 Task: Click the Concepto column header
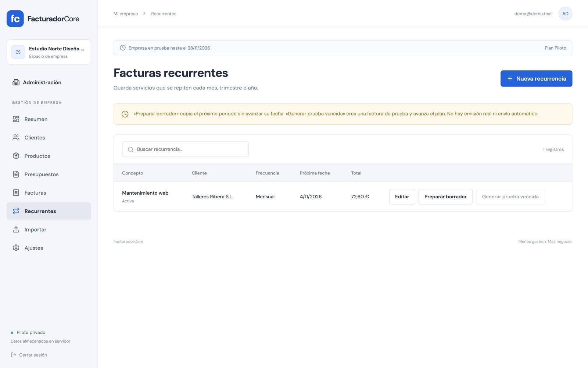(132, 173)
